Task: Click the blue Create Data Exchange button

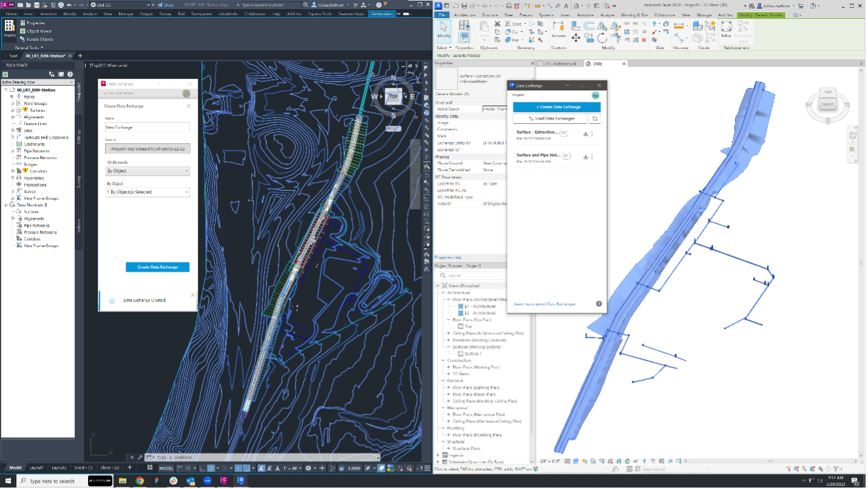Action: tap(157, 267)
